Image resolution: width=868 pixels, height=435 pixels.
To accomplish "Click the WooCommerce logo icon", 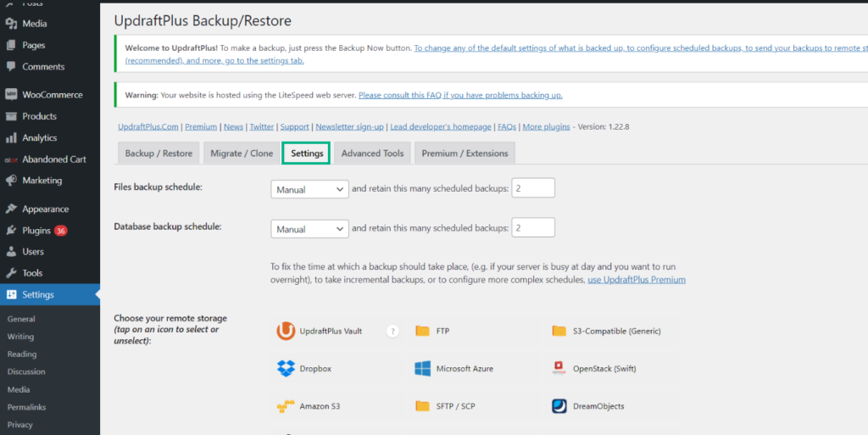I will coord(11,95).
